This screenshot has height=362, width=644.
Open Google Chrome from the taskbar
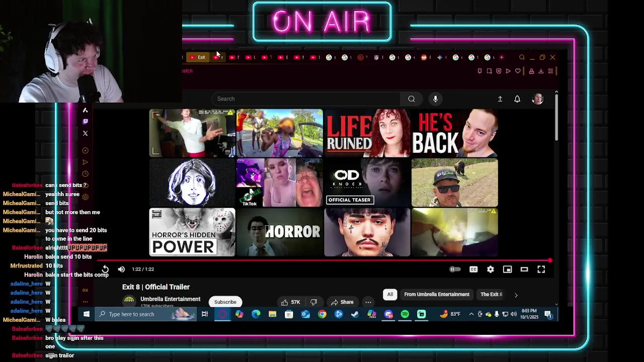322,314
